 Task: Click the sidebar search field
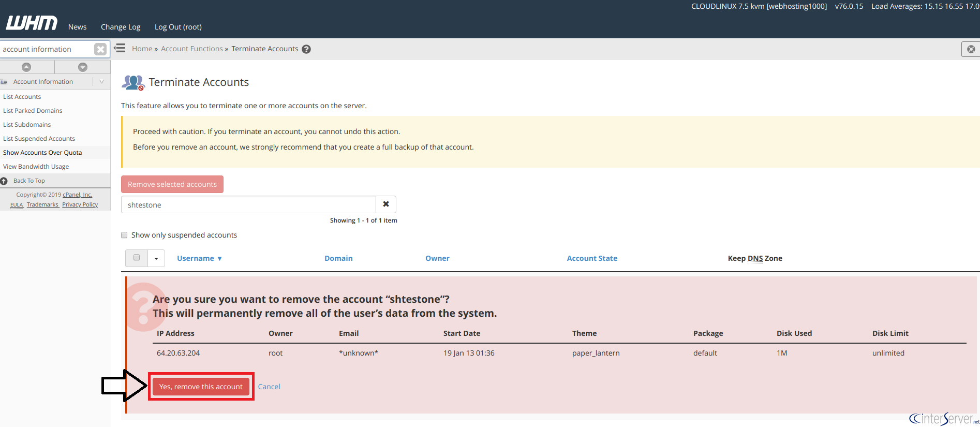(48, 49)
